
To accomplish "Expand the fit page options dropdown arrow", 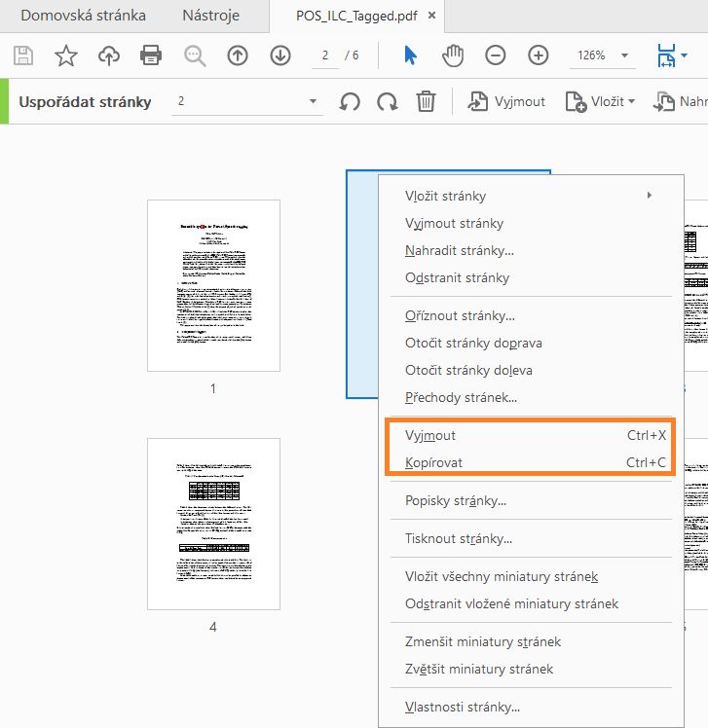I will [684, 55].
